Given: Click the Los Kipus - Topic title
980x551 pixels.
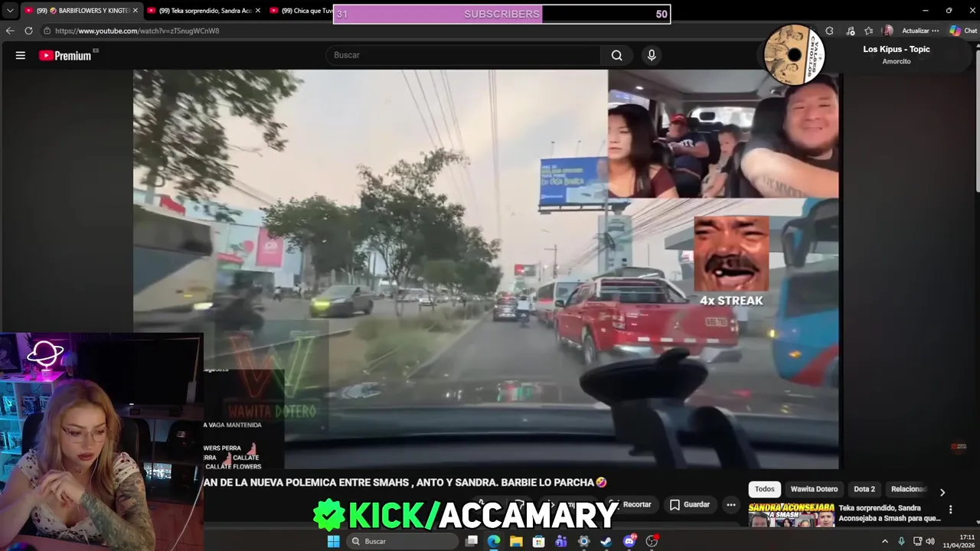Looking at the screenshot, I should 897,49.
